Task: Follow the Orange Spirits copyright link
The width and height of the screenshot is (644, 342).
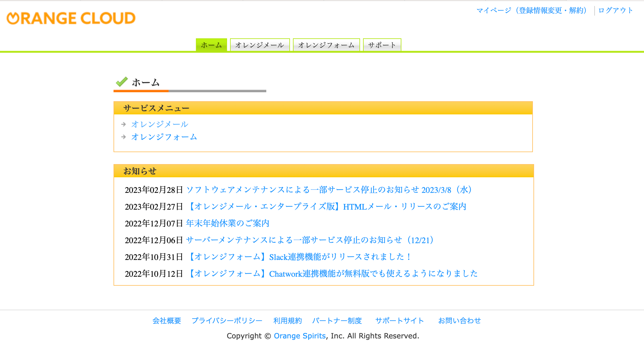Action: coord(300,336)
